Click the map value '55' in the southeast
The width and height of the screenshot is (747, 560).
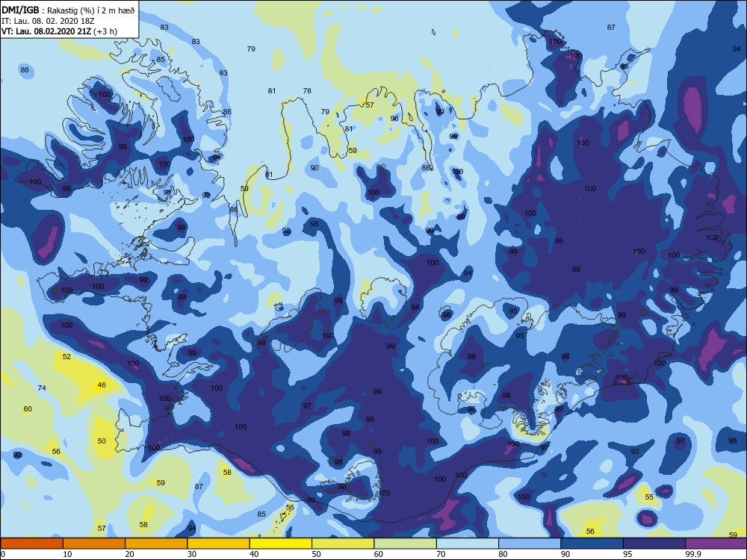649,497
